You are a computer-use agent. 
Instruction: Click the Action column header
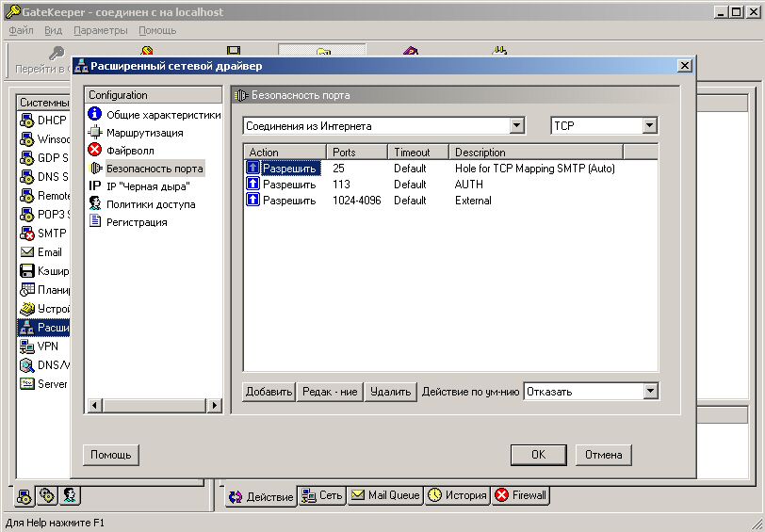click(x=285, y=153)
